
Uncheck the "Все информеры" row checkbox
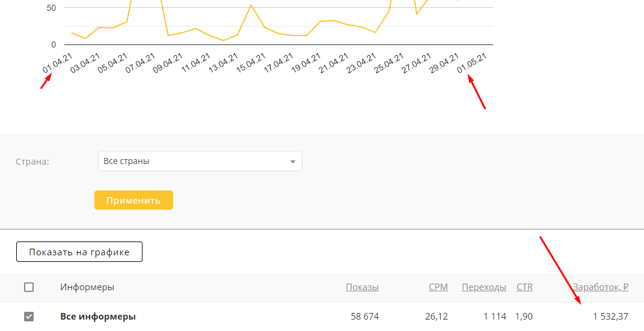pyautogui.click(x=29, y=317)
